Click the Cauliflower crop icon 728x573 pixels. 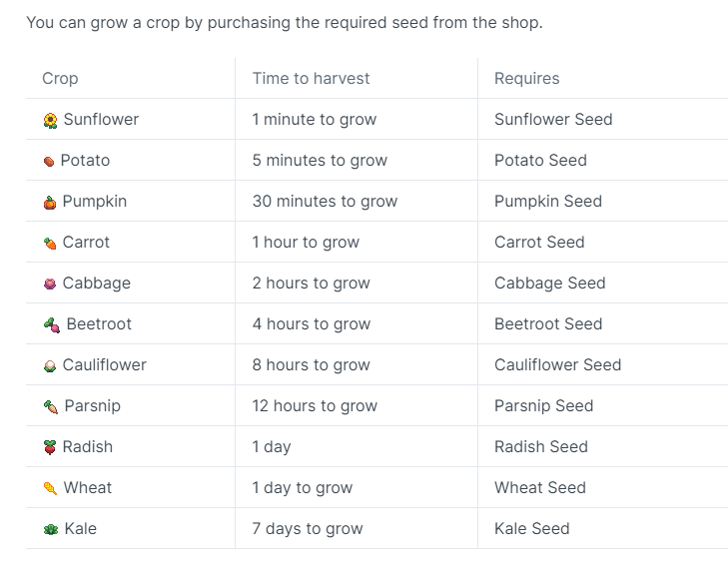(x=50, y=366)
